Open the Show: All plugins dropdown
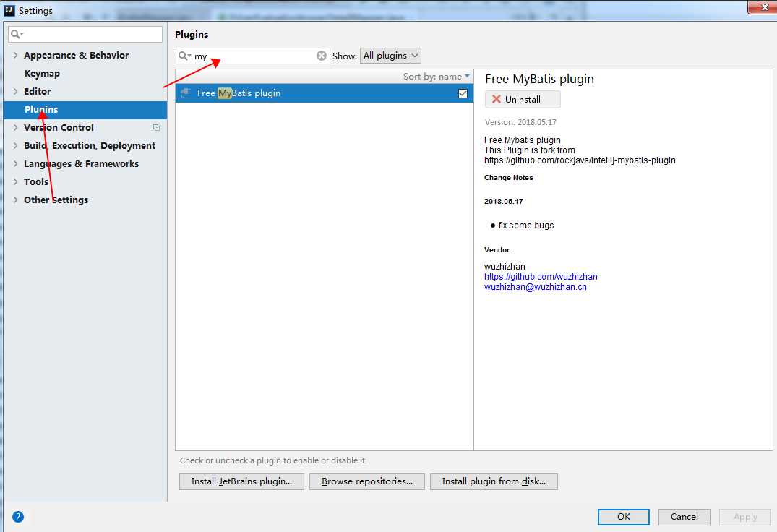The width and height of the screenshot is (777, 532). click(390, 56)
